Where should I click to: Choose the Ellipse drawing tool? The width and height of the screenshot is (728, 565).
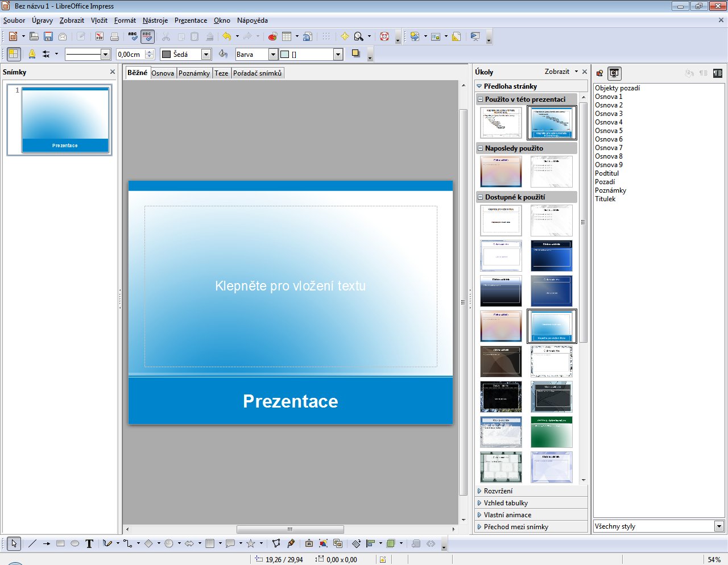[x=75, y=543]
